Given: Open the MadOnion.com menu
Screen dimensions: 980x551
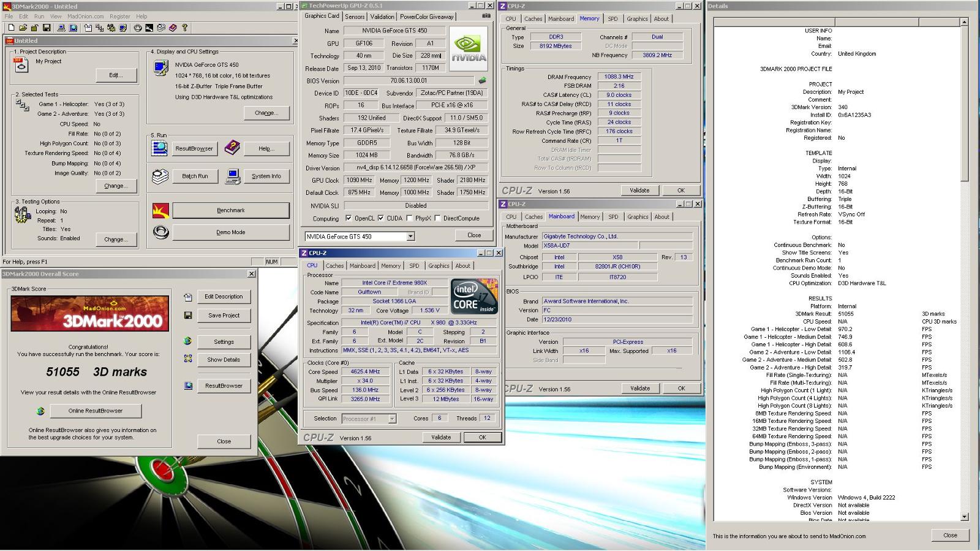Looking at the screenshot, I should pos(85,17).
